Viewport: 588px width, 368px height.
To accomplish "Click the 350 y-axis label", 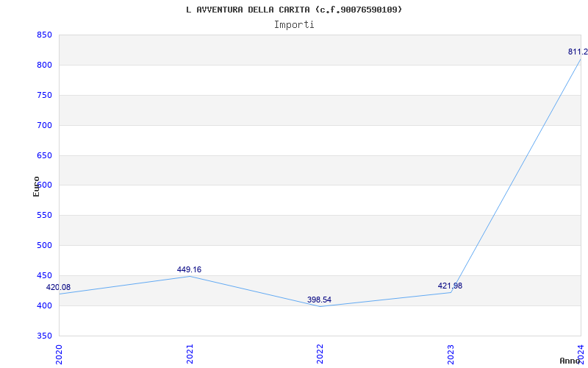I will point(44,336).
